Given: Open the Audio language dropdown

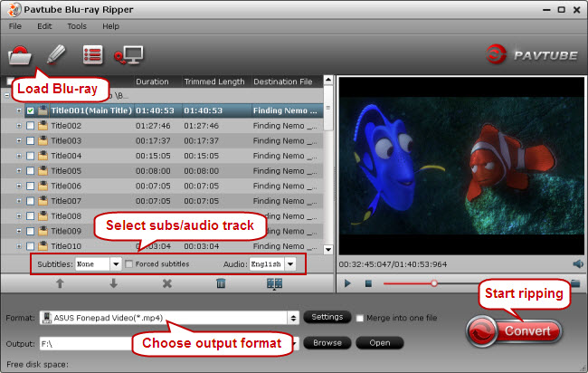Looking at the screenshot, I should click(x=290, y=264).
